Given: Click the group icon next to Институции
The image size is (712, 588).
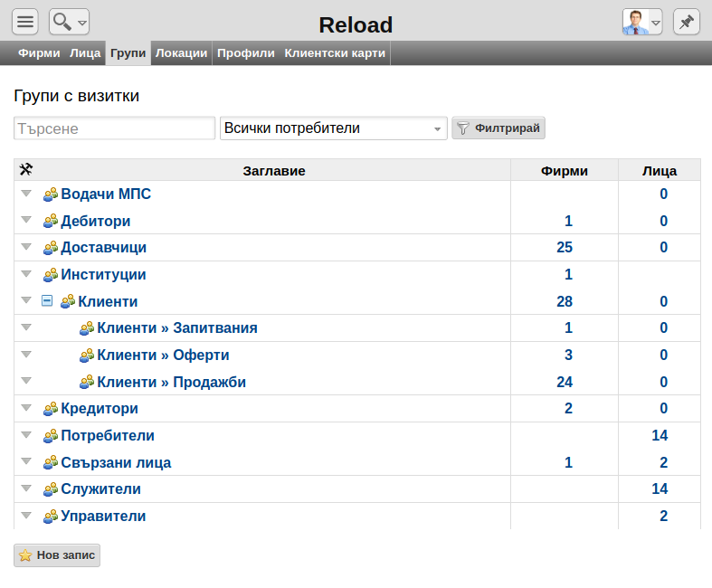Looking at the screenshot, I should pos(51,275).
